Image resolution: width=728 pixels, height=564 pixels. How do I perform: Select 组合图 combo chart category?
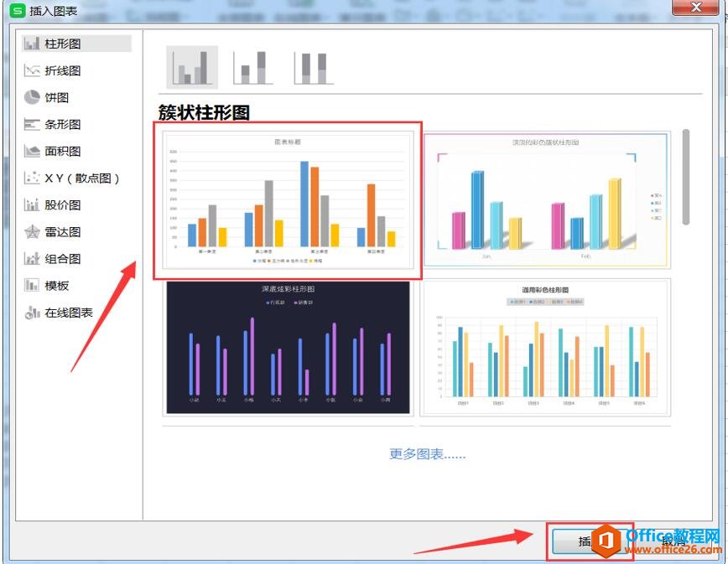(63, 259)
